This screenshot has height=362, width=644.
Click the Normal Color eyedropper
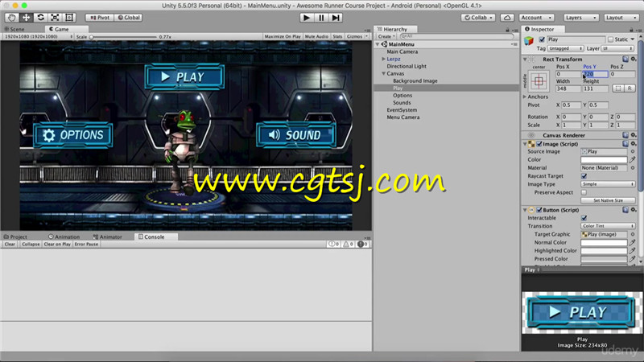click(633, 243)
